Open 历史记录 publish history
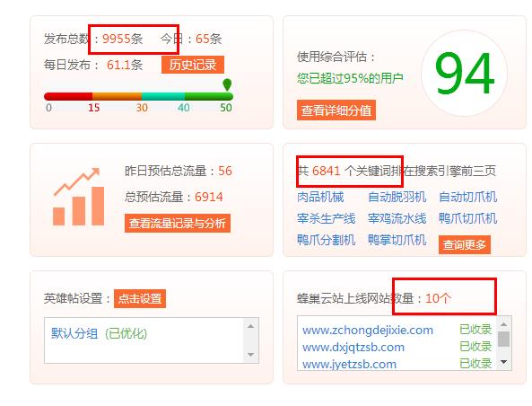This screenshot has width=532, height=406. [193, 65]
